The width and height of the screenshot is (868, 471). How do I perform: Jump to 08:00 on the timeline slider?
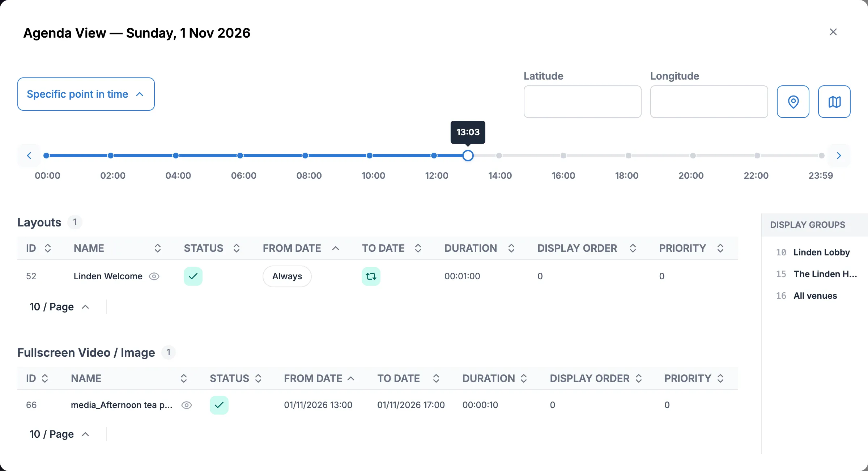click(305, 156)
